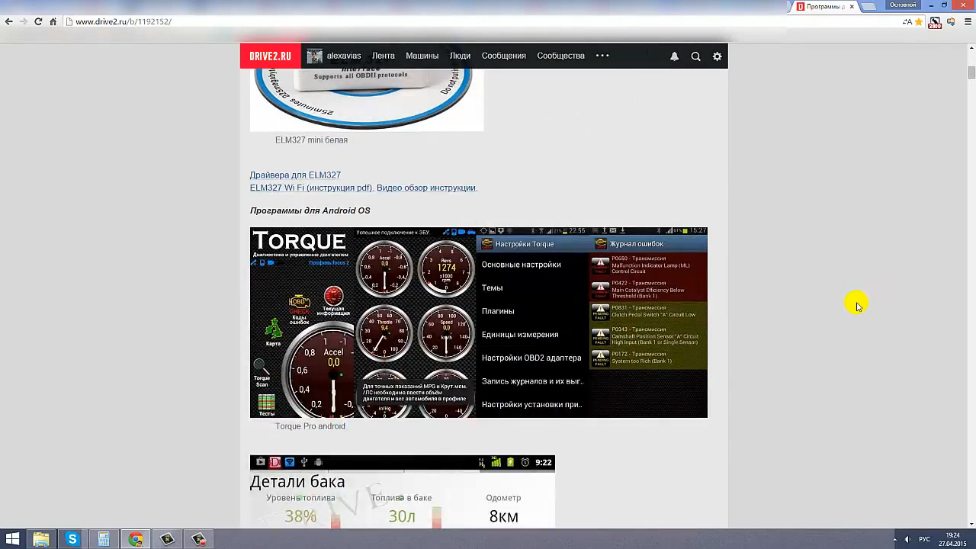Viewport: 976px width, 549px height.
Task: Open ELM327 Wi Fi (инструкция pdf) link
Action: click(x=311, y=187)
